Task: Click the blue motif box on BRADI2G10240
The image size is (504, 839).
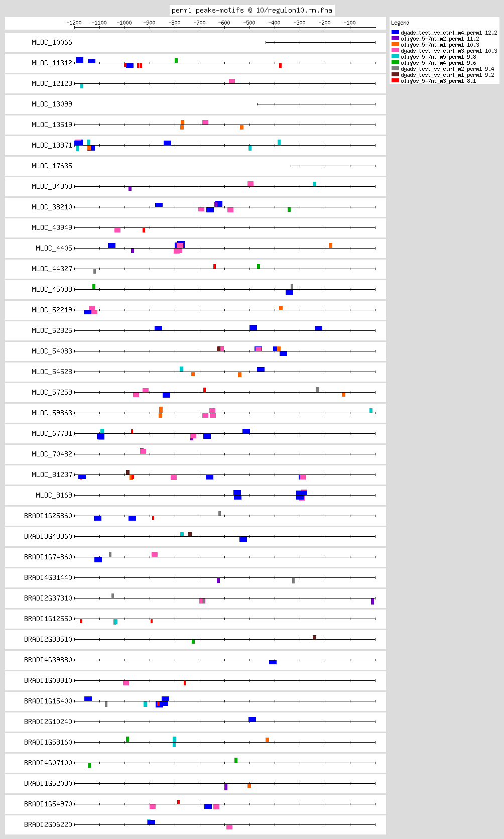Action: coord(252,720)
